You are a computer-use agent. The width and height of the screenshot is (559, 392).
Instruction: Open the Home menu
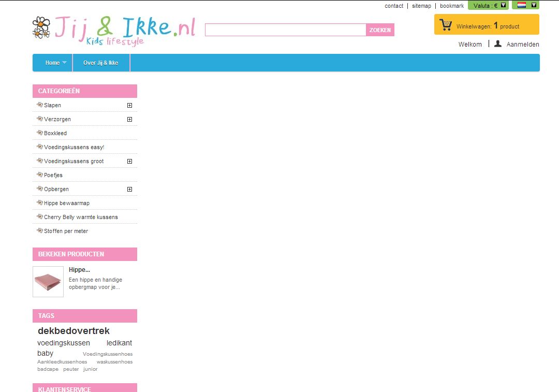point(53,63)
